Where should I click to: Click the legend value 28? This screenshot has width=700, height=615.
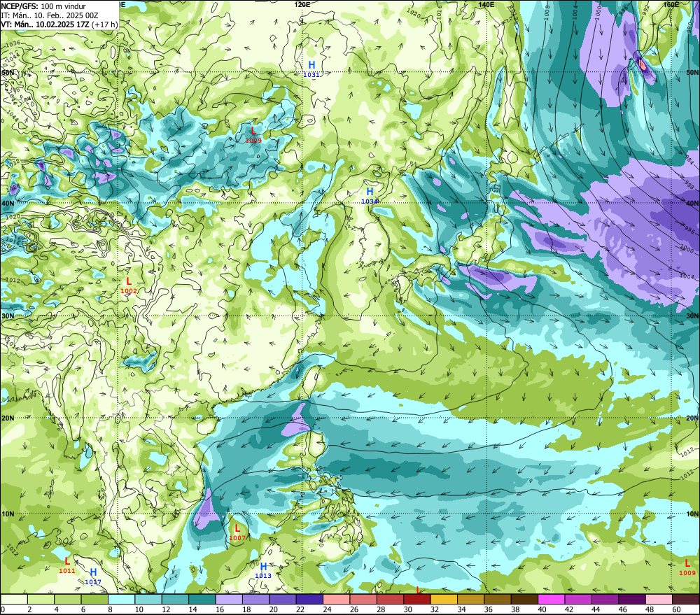coord(381,609)
